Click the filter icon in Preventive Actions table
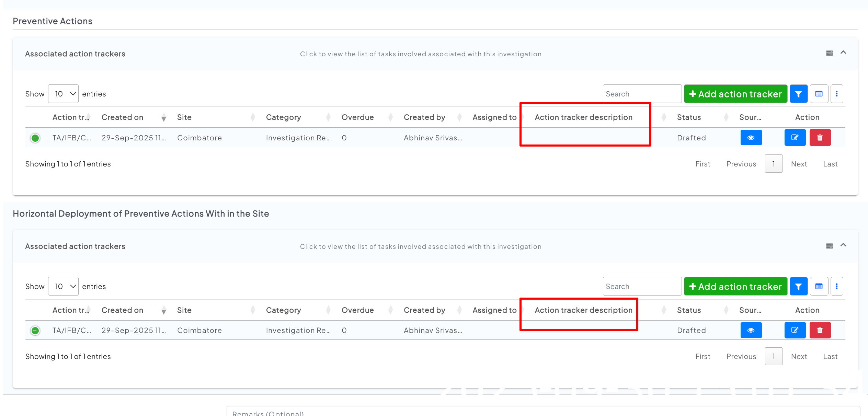Viewport: 868px width, 416px height. pyautogui.click(x=798, y=94)
